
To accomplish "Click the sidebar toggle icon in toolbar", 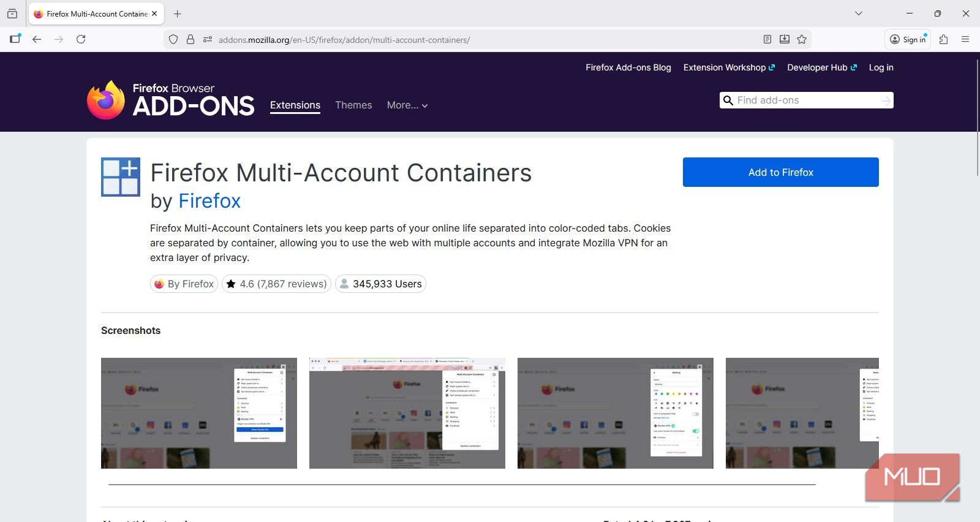I will [x=15, y=39].
